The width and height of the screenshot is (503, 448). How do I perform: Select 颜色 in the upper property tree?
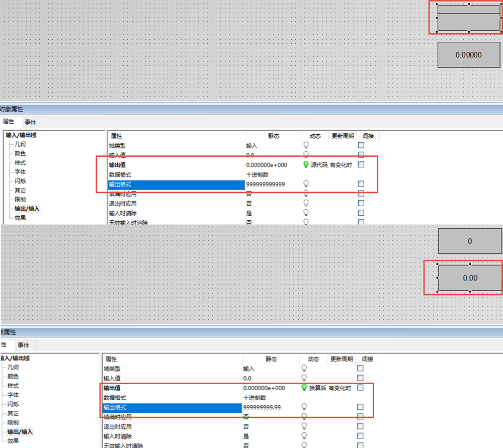(20, 153)
